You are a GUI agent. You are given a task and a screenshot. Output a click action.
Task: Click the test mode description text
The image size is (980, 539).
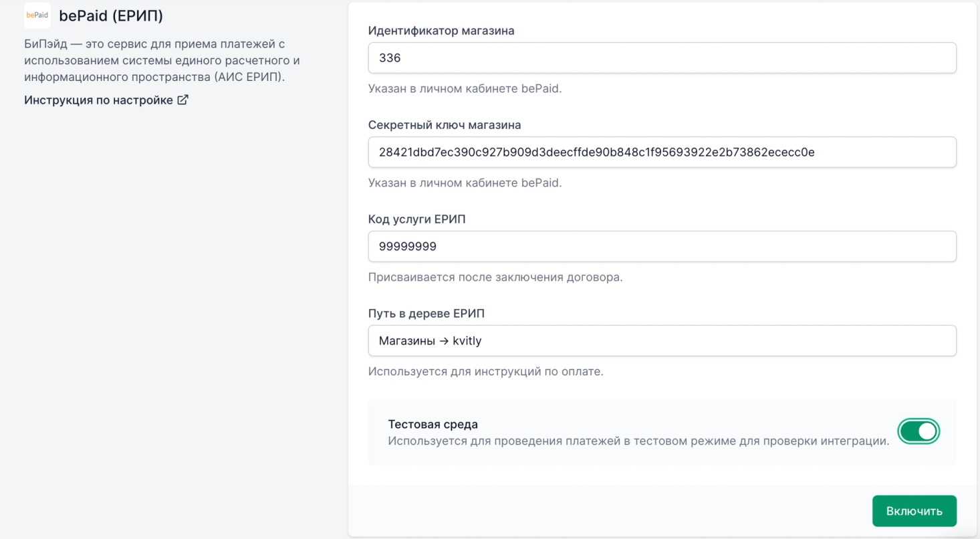pos(638,441)
